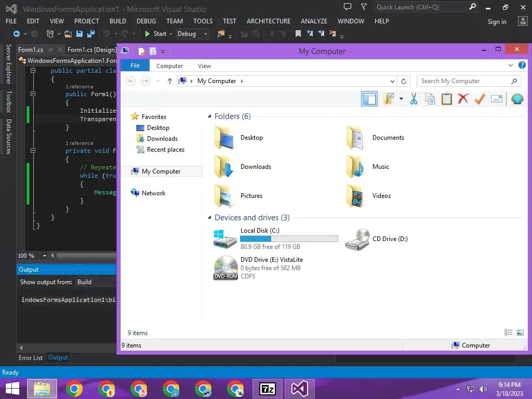Select My Computer in navigation pane
Screen dimensions: 532x399
(x=162, y=171)
